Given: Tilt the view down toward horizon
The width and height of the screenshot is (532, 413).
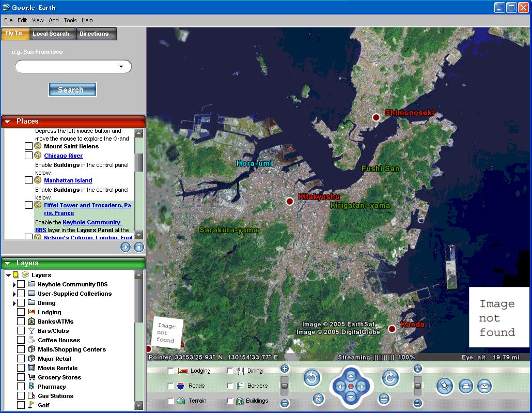Looking at the screenshot, I should 418,403.
